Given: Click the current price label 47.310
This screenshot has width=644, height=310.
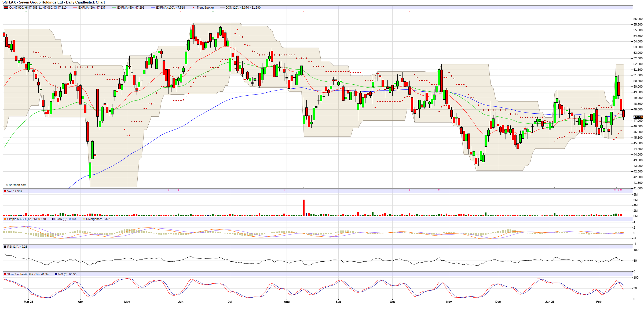Looking at the screenshot, I should pos(638,117).
